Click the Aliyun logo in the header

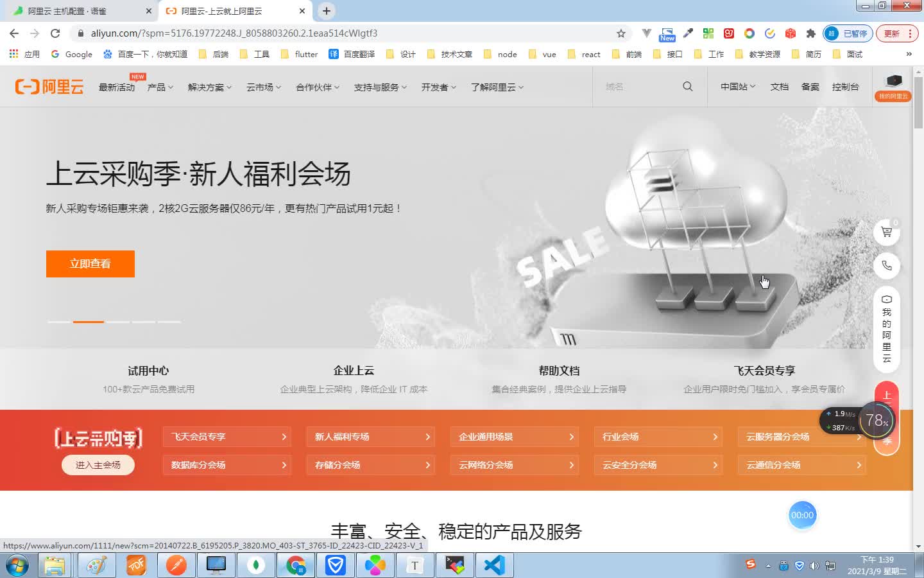click(49, 87)
